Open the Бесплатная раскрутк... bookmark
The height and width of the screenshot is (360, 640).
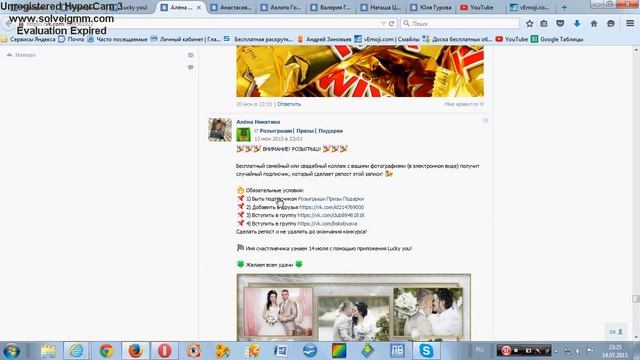click(258, 39)
